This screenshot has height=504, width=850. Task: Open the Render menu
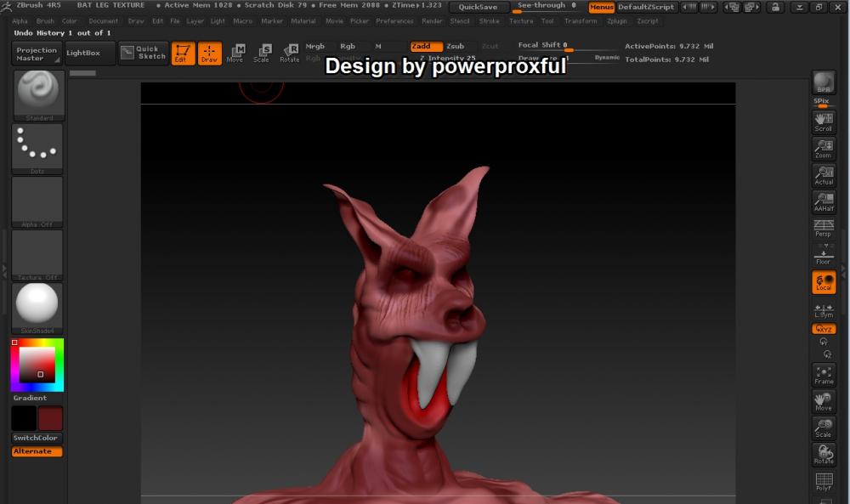(x=432, y=21)
